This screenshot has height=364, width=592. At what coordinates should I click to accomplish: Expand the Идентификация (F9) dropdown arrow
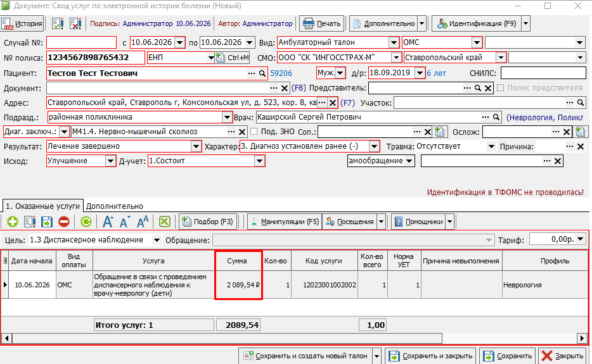pyautogui.click(x=525, y=23)
